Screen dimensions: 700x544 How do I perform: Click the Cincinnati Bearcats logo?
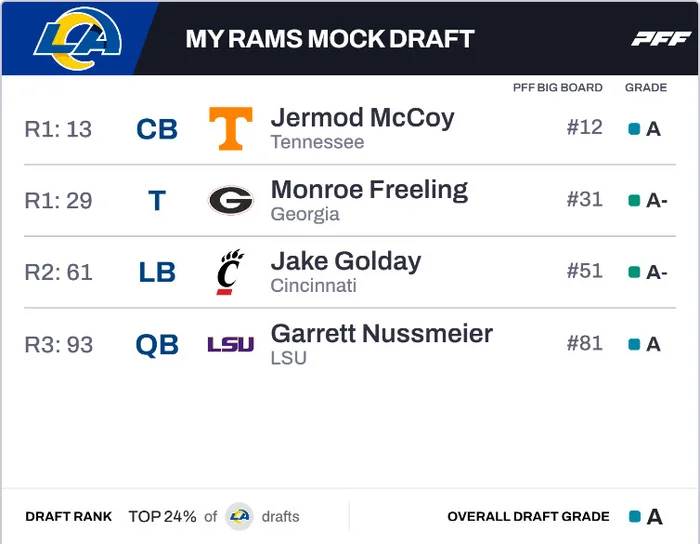[230, 272]
